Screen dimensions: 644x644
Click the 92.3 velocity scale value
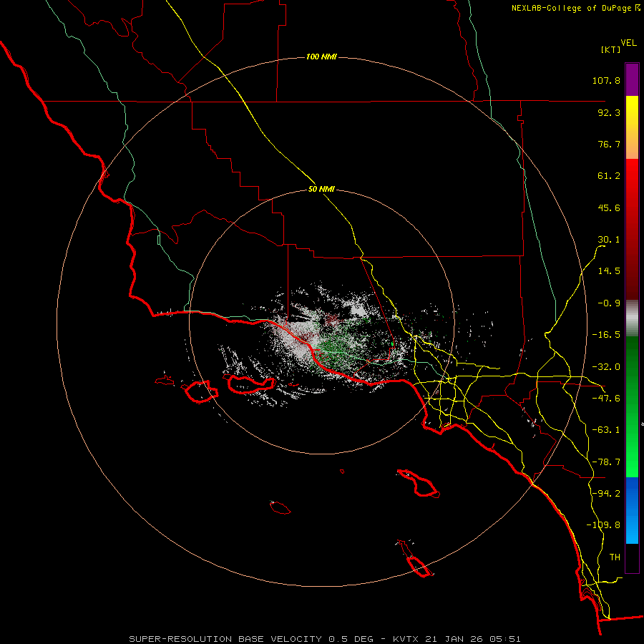pyautogui.click(x=609, y=112)
